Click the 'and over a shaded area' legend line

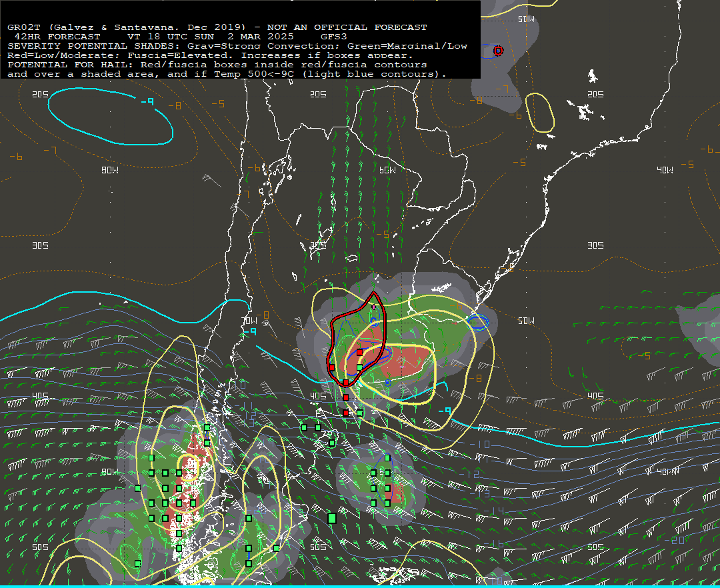click(227, 74)
